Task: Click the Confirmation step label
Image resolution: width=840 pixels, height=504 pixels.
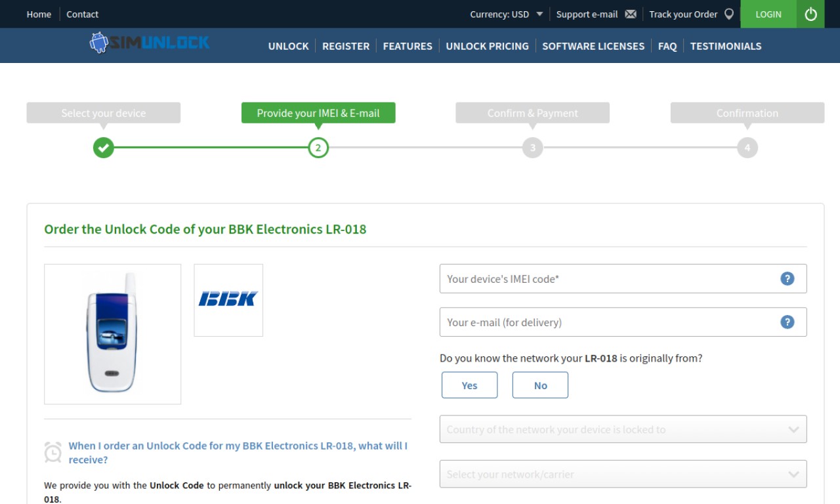Action: tap(747, 113)
